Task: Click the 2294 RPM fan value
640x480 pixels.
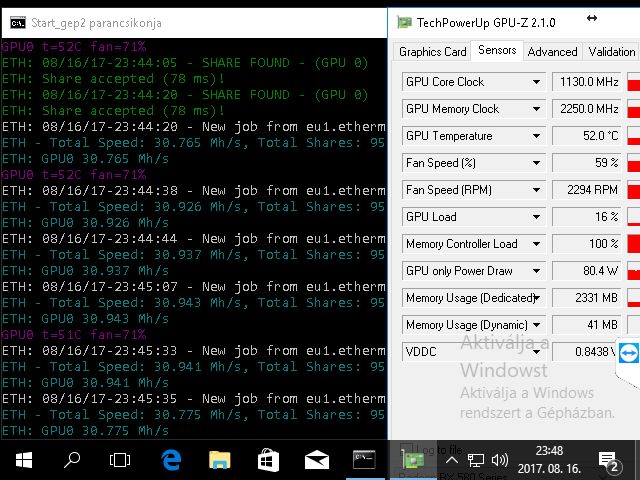Action: [586, 190]
